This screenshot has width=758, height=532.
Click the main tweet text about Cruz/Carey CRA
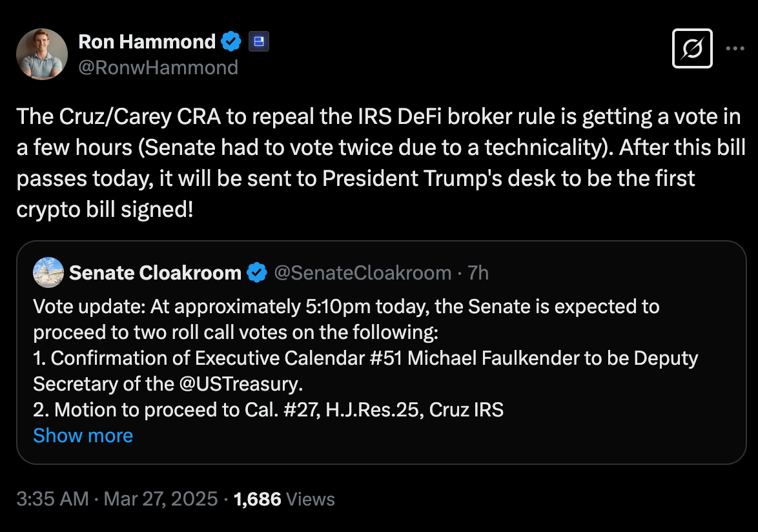381,163
